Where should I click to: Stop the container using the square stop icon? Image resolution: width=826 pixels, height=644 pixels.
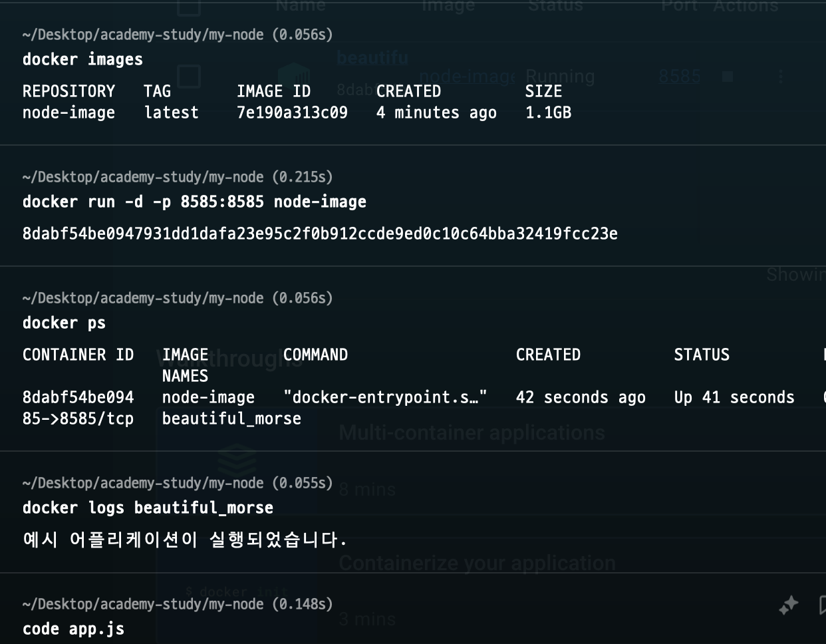[x=728, y=77]
